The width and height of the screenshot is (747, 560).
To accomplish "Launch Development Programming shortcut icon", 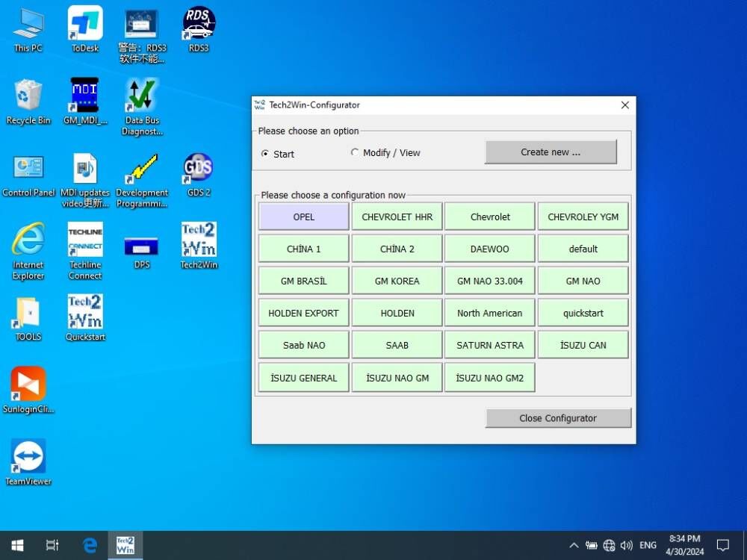I will [141, 180].
